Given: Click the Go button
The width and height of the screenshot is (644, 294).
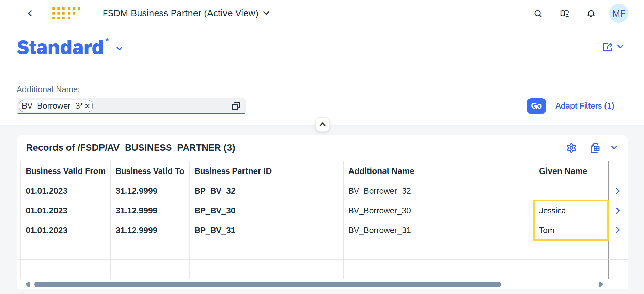Looking at the screenshot, I should tap(536, 106).
